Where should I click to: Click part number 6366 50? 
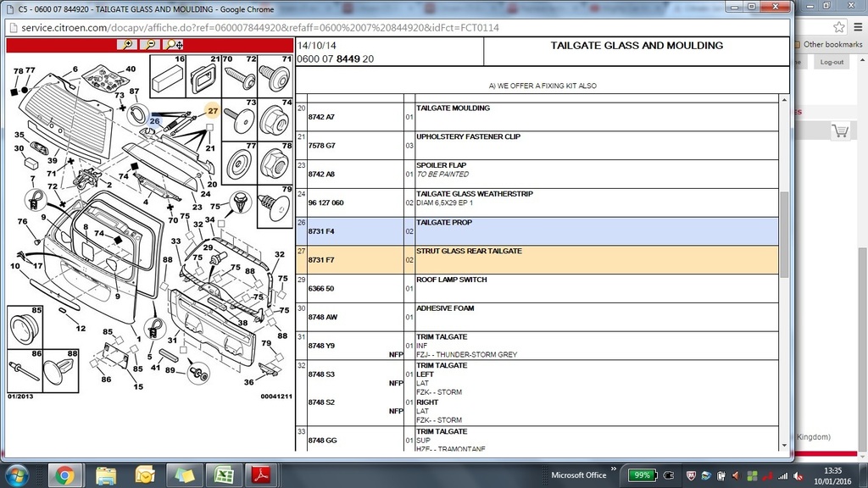tap(321, 288)
